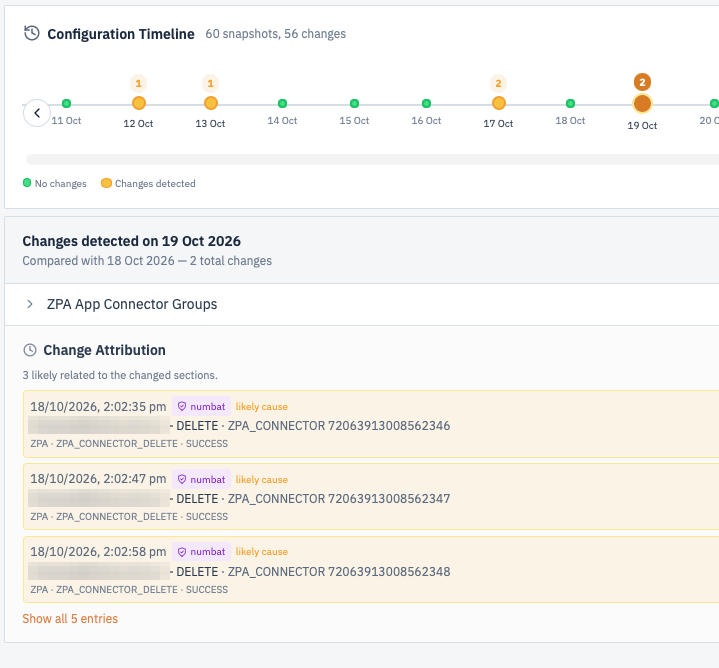719x668 pixels.
Task: Click 'Compared with 18 Oct 2026' subtitle
Action: 99,261
